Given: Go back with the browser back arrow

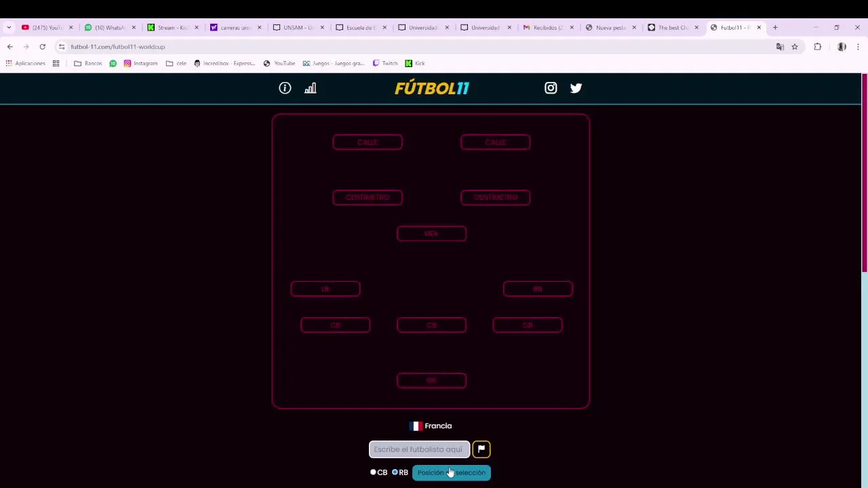Looking at the screenshot, I should [9, 47].
